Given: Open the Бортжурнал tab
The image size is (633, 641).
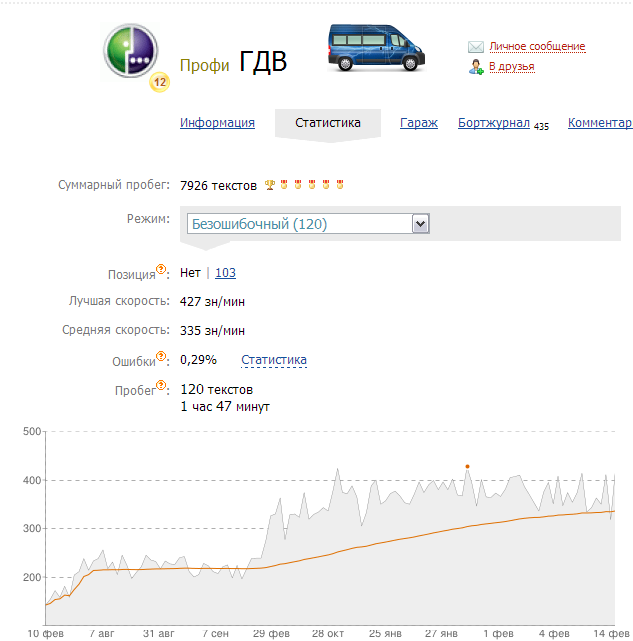Looking at the screenshot, I should tap(494, 123).
